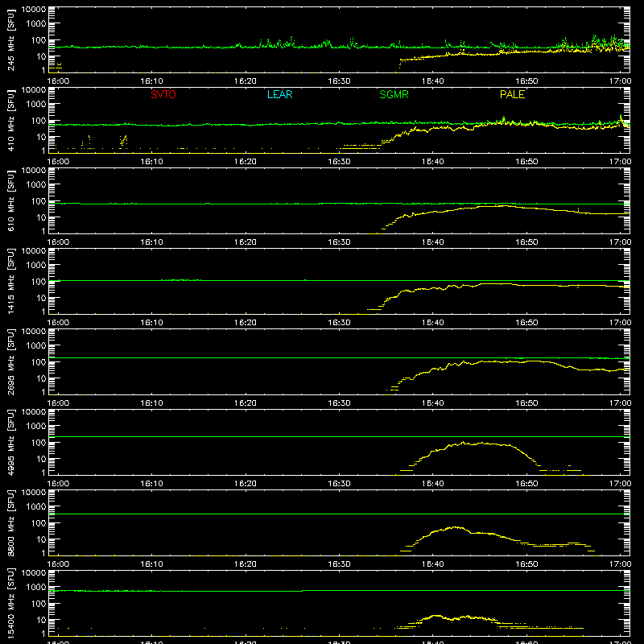
Task: Click the 17:00 tick label under 4995 MHz plot
Action: point(620,484)
